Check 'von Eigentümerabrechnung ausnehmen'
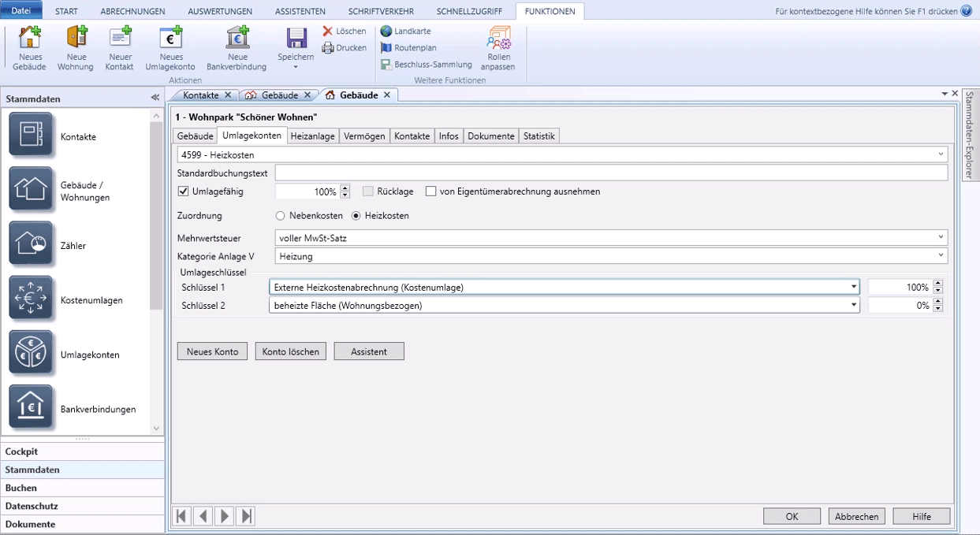Viewport: 980px width, 535px height. click(x=430, y=191)
